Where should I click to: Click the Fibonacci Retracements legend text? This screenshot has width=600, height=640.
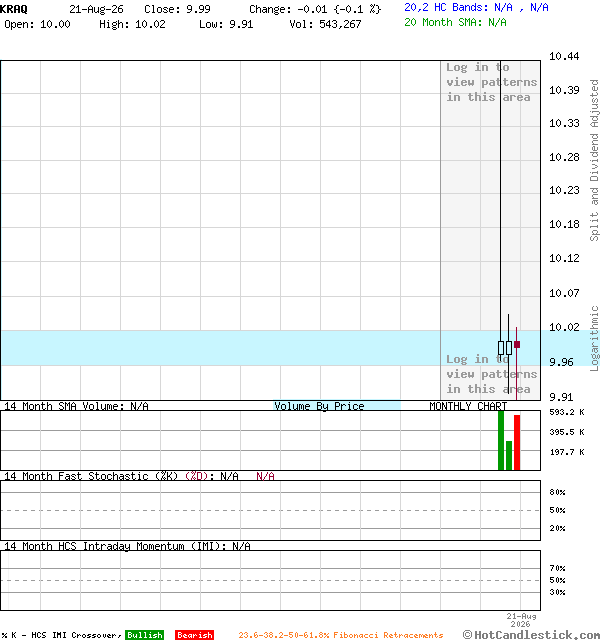[341, 635]
